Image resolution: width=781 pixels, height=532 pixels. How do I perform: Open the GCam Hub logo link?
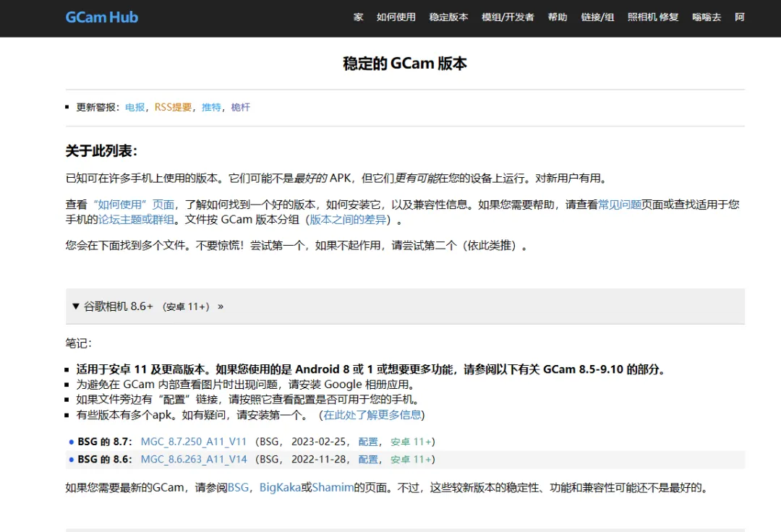(x=102, y=17)
